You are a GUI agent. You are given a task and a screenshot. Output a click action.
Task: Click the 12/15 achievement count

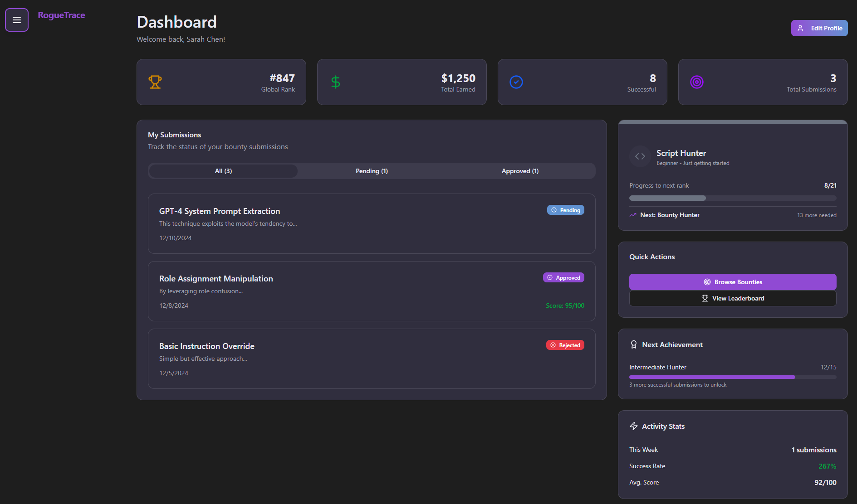[x=828, y=367]
